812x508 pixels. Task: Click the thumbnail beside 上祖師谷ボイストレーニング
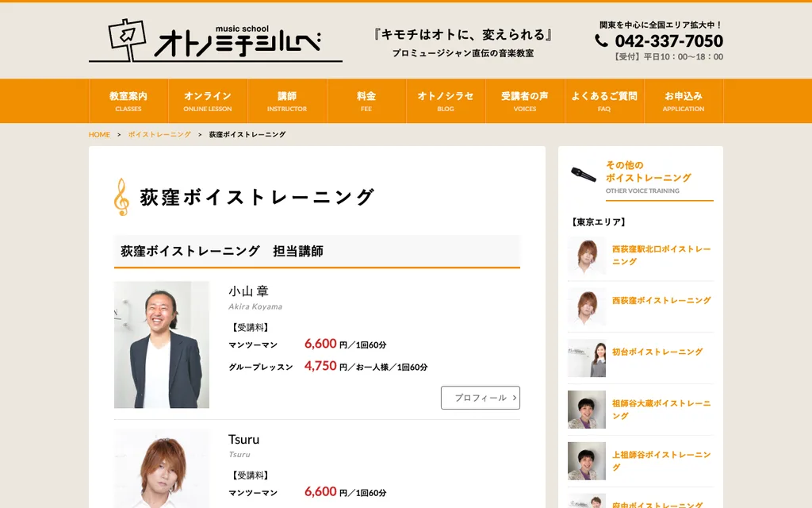(587, 461)
